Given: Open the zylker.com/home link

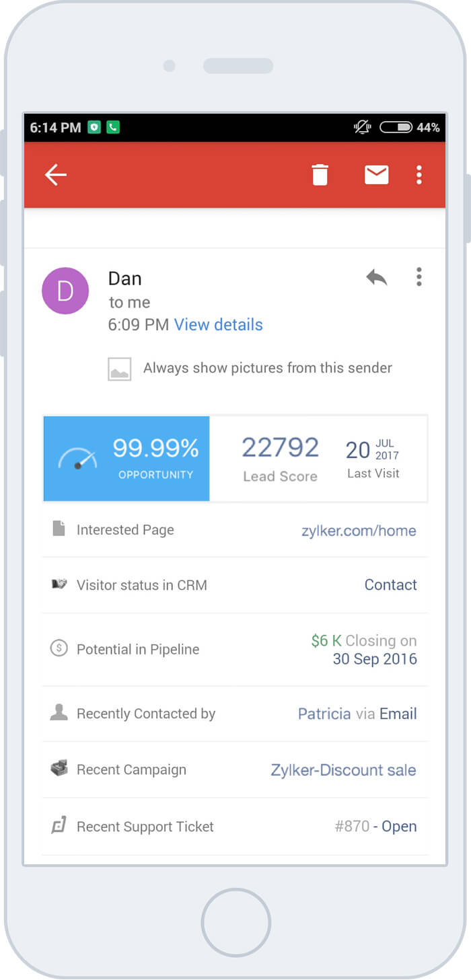Looking at the screenshot, I should point(359,531).
